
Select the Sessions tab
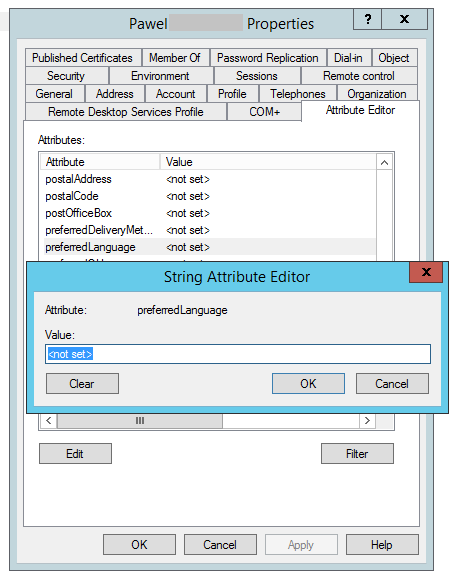click(257, 76)
